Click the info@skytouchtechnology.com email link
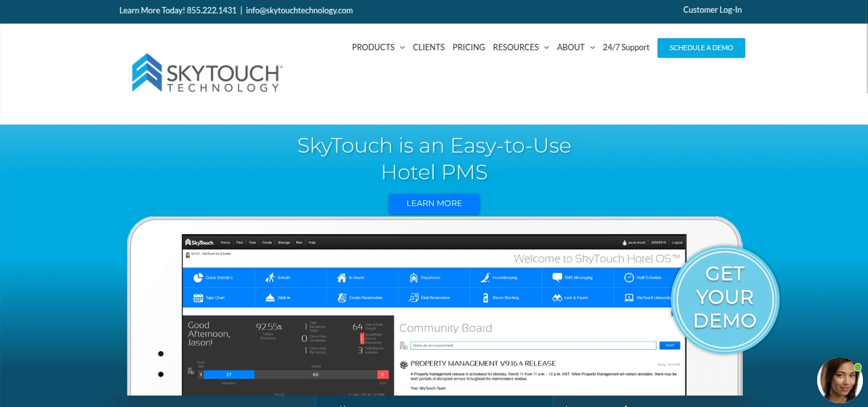This screenshot has width=868, height=407. tap(300, 10)
